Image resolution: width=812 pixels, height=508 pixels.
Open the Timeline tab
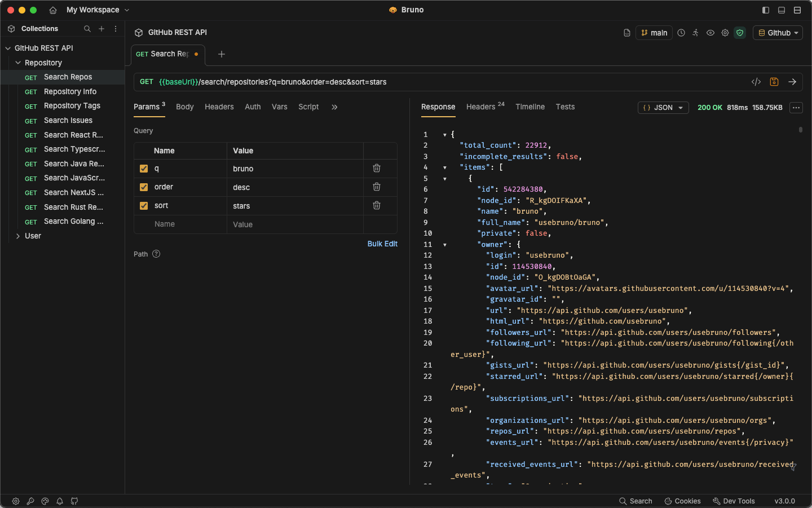(x=530, y=107)
